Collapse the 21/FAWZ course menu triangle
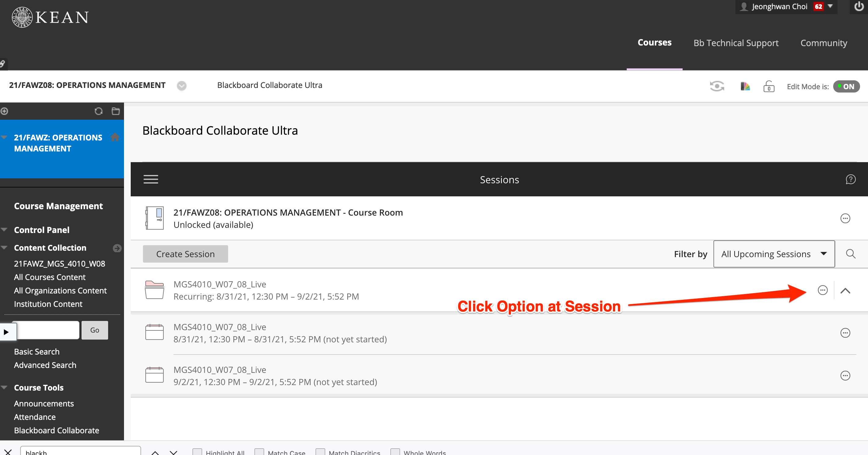 (x=4, y=137)
